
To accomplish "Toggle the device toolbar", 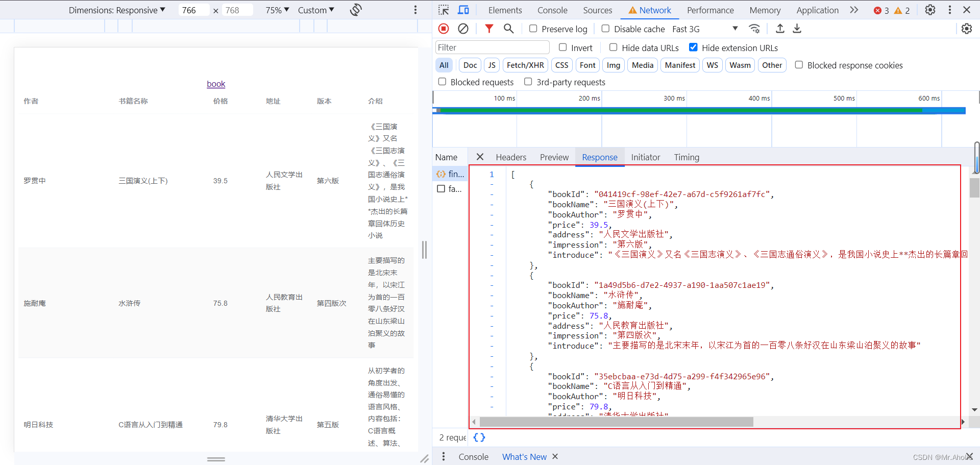I will click(x=463, y=10).
